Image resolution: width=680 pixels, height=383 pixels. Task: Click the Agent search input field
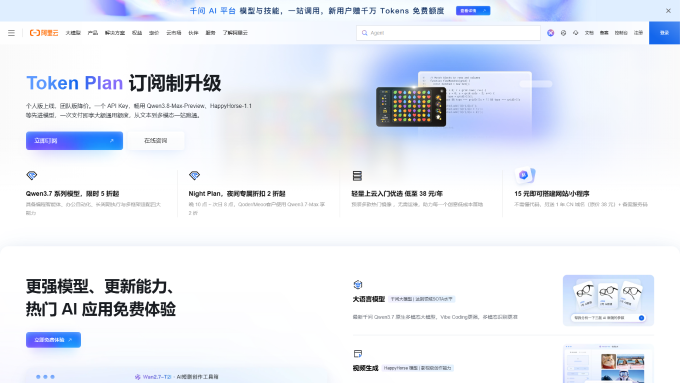click(448, 33)
